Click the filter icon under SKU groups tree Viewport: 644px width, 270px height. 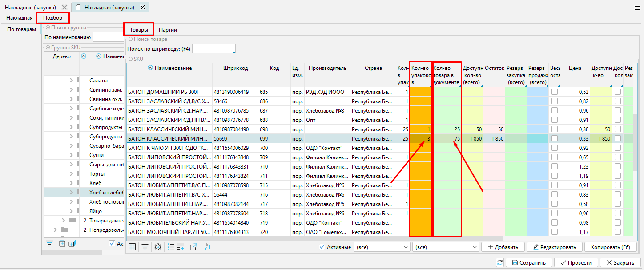(49, 243)
